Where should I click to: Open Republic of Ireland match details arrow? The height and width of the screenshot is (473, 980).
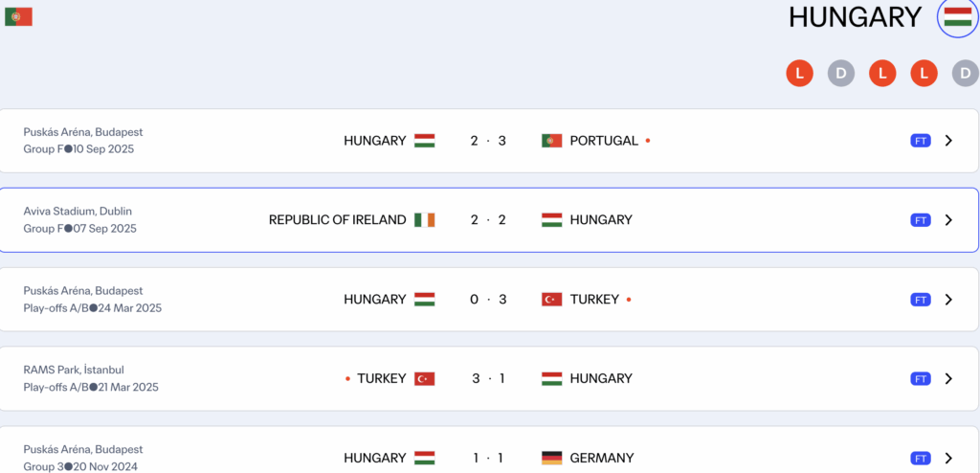click(948, 220)
